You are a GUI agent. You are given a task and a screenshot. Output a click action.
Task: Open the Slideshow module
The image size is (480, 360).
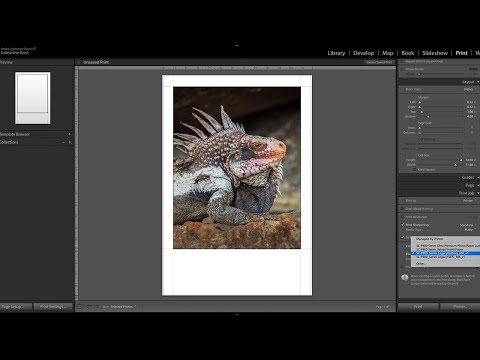point(435,53)
